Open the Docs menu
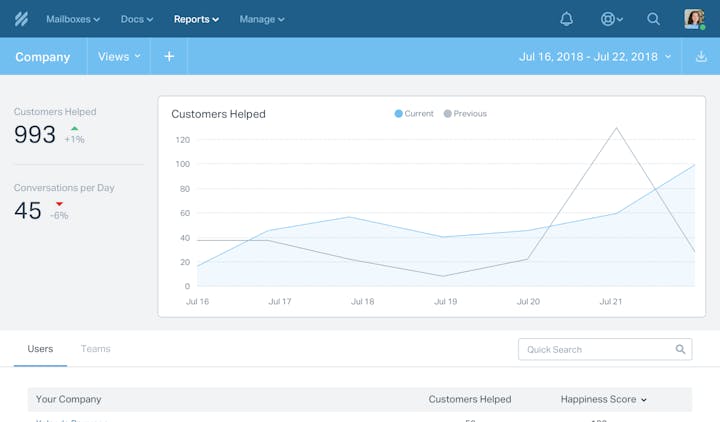Image resolution: width=720 pixels, height=422 pixels. click(137, 19)
